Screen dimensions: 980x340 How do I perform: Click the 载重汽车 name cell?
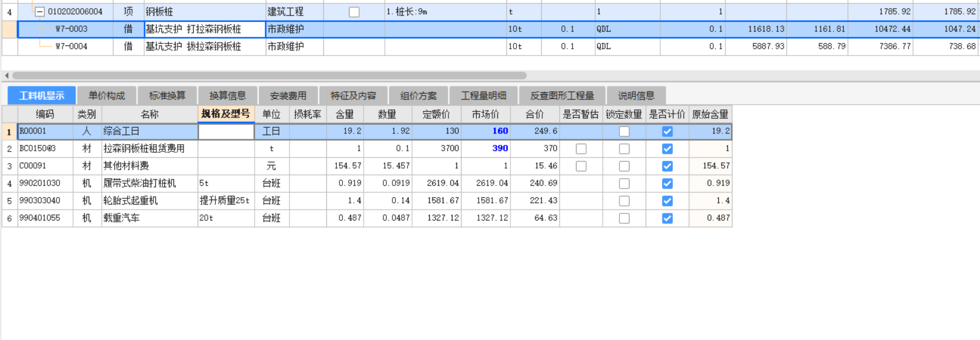pyautogui.click(x=150, y=218)
